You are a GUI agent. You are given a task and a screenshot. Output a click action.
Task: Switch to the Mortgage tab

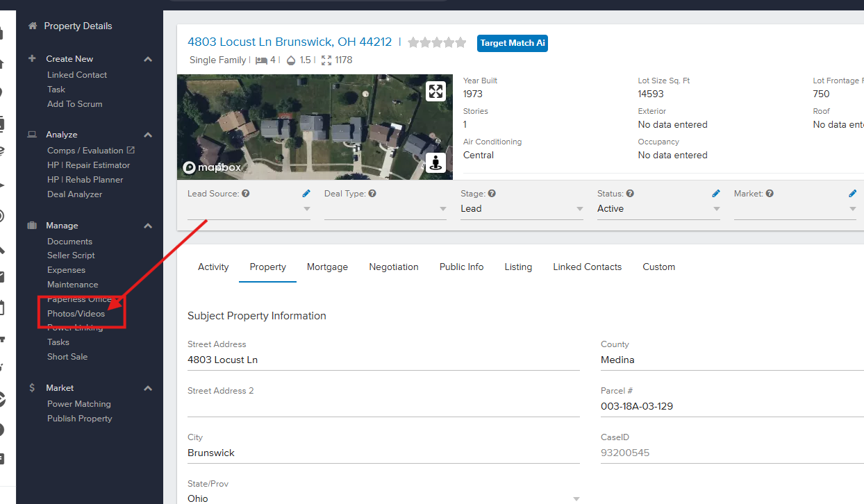click(327, 267)
